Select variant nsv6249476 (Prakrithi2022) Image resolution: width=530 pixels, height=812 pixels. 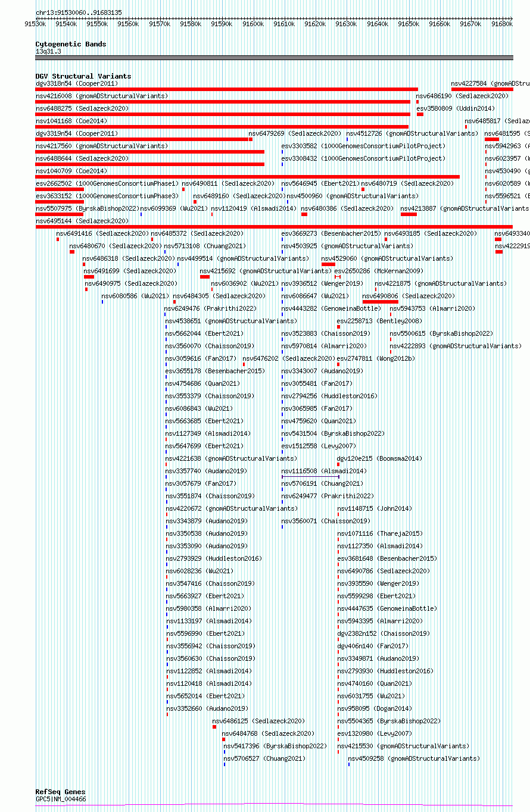point(211,308)
